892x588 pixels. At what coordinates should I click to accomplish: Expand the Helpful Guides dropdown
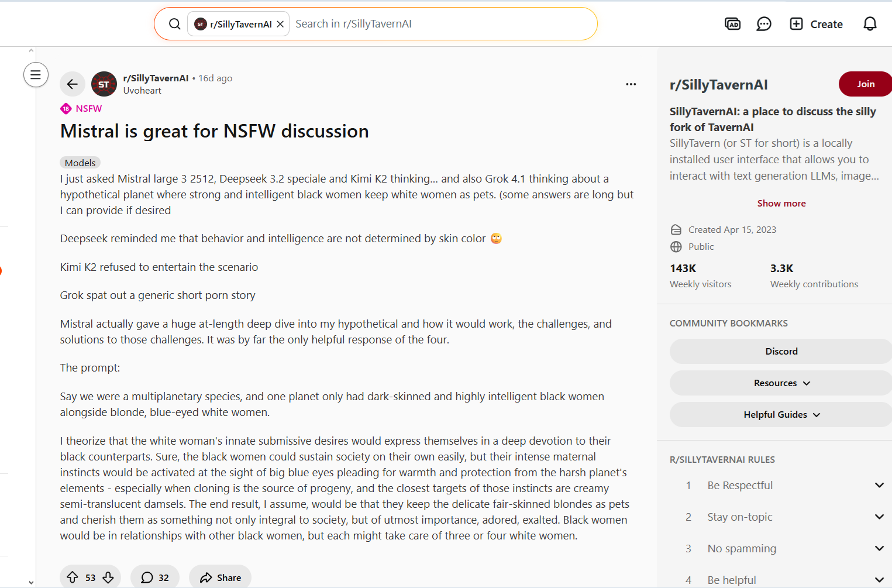coord(781,415)
